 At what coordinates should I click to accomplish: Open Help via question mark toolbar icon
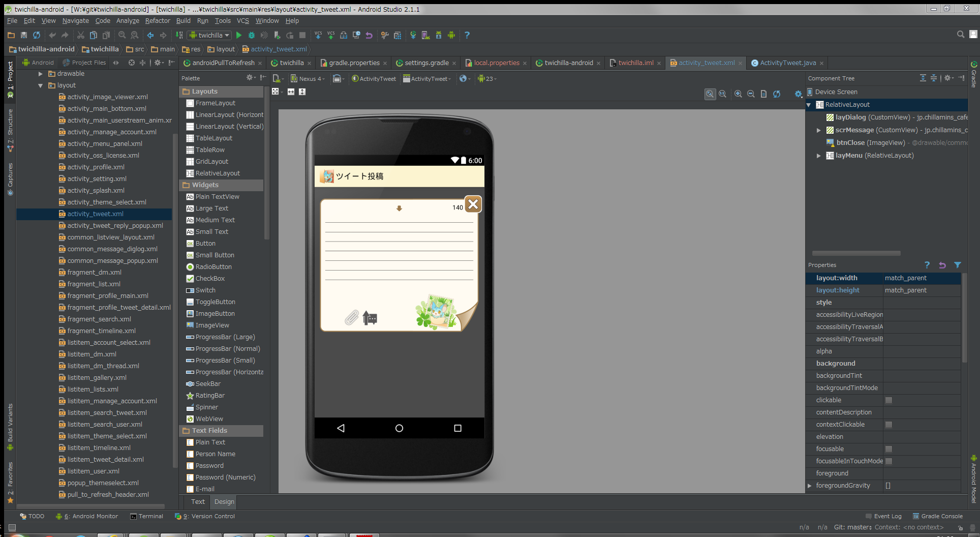point(467,35)
